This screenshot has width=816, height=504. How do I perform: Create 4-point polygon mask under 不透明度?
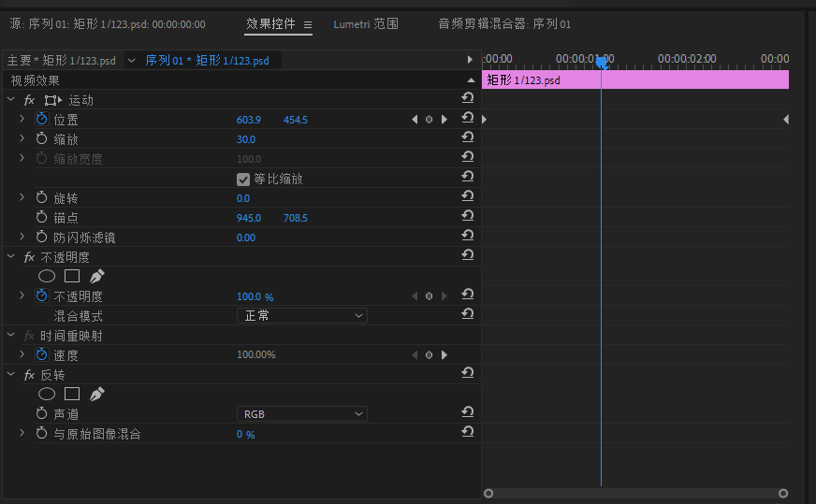pos(72,276)
